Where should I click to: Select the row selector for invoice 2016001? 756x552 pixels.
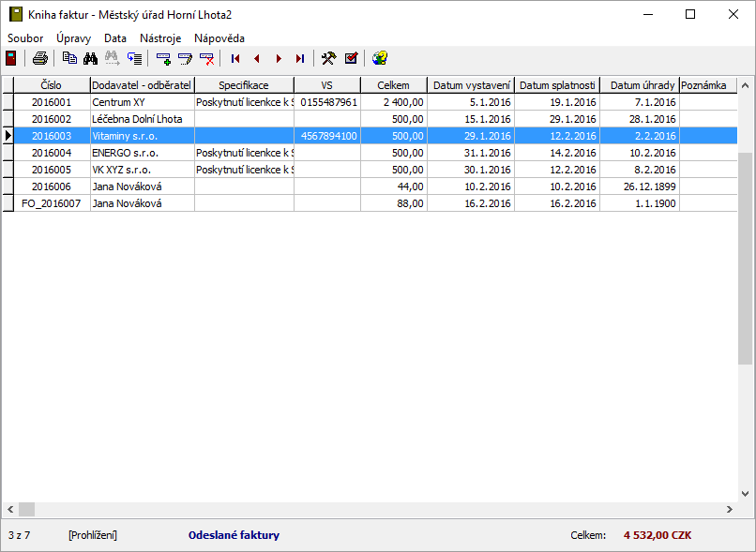pyautogui.click(x=8, y=102)
